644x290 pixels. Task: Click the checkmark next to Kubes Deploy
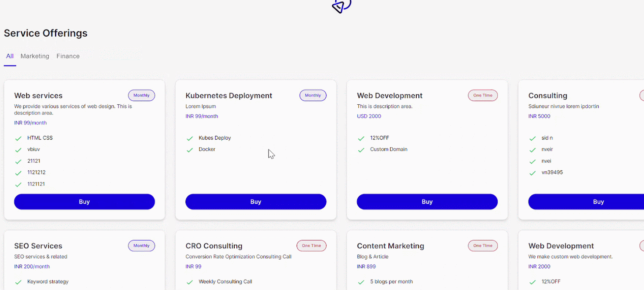189,138
